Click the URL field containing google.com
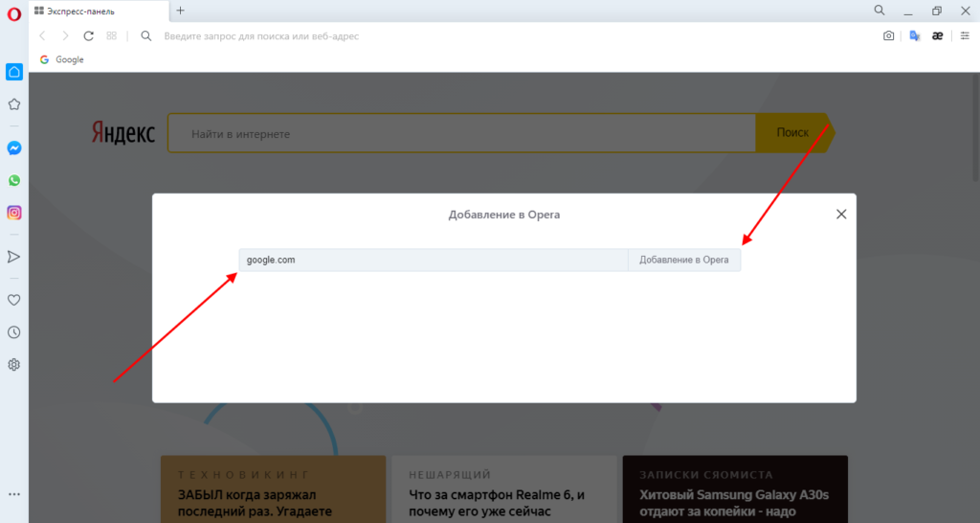The image size is (980, 523). tap(433, 260)
